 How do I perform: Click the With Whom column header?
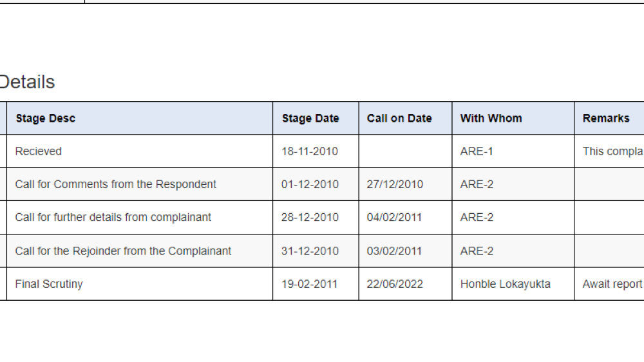point(491,119)
